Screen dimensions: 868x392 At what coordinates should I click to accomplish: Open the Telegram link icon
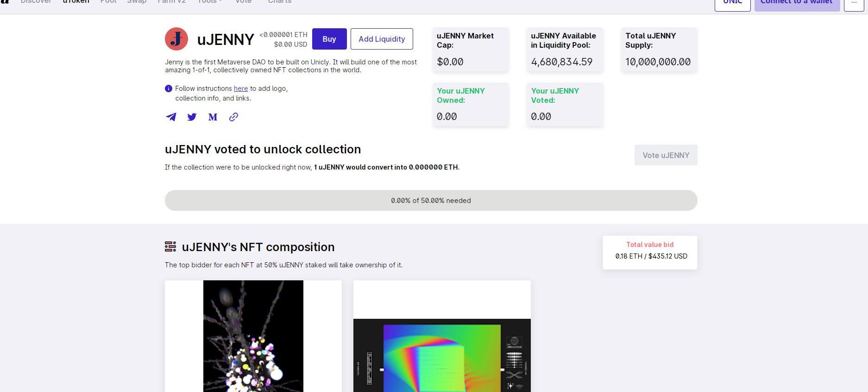point(171,117)
